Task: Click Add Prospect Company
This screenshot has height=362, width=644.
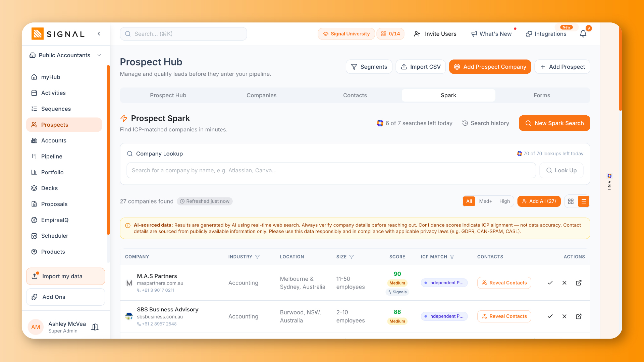Action: point(490,67)
